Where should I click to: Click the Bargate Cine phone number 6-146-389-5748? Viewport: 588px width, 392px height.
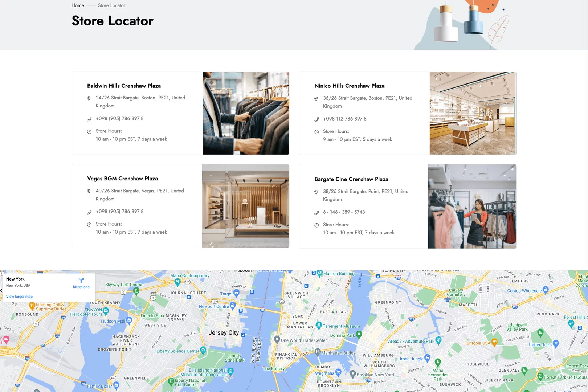pyautogui.click(x=344, y=212)
